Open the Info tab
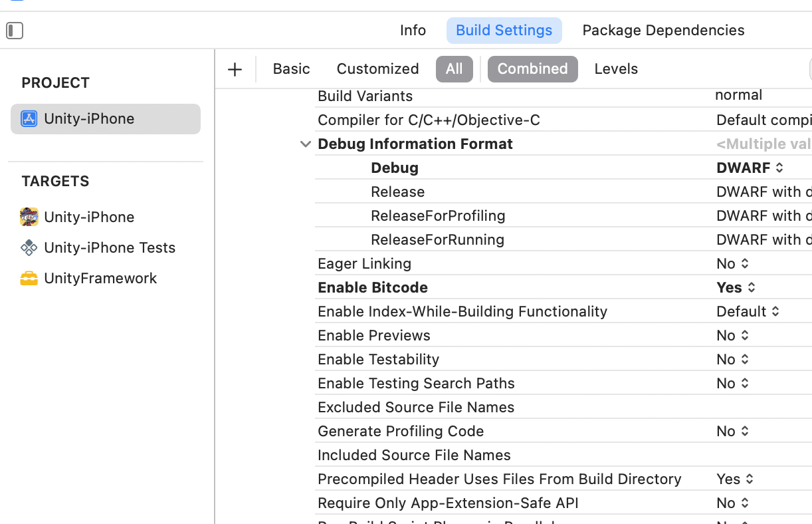The height and width of the screenshot is (524, 812). [x=413, y=31]
